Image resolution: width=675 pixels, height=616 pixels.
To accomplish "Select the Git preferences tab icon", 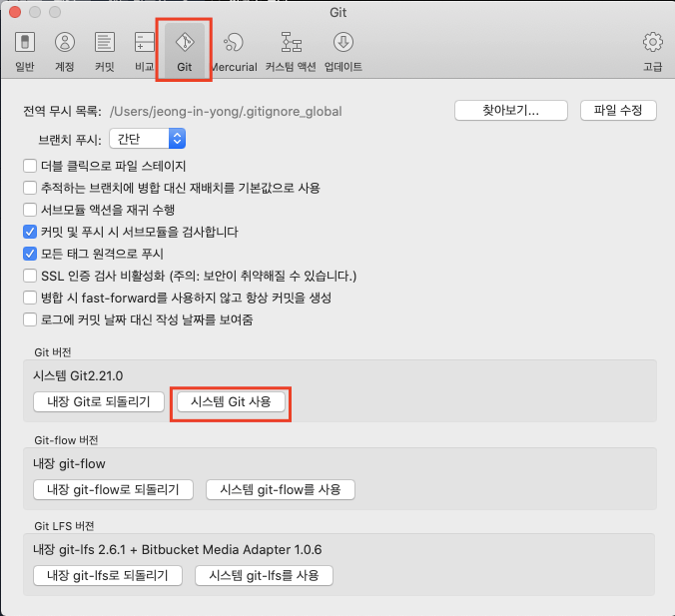I will tap(185, 51).
